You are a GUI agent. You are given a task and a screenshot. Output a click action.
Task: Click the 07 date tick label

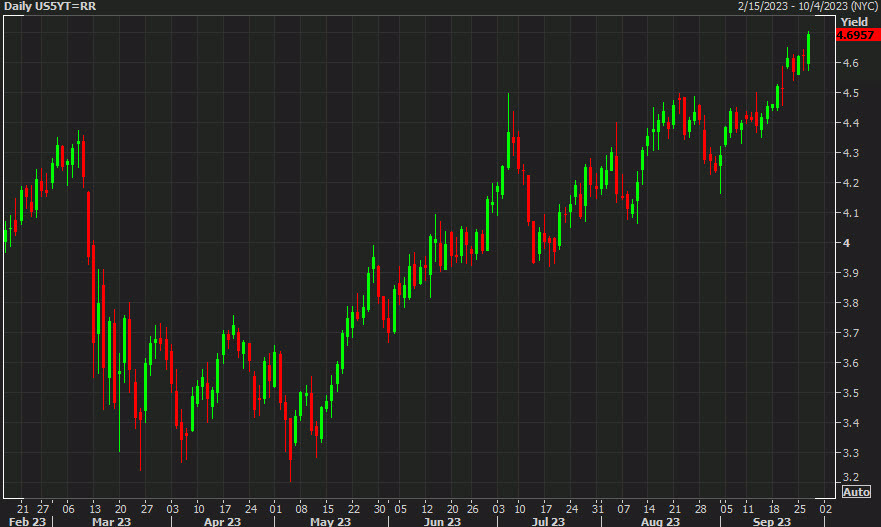(x=624, y=509)
